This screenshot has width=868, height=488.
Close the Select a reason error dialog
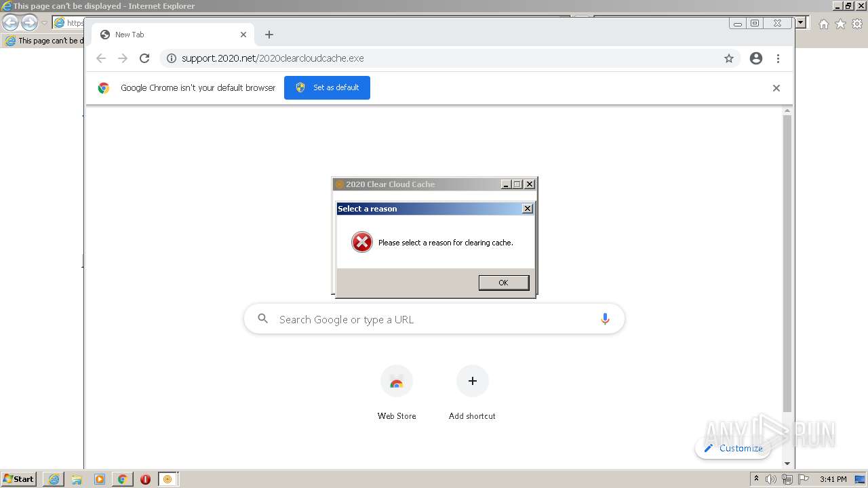pos(528,209)
